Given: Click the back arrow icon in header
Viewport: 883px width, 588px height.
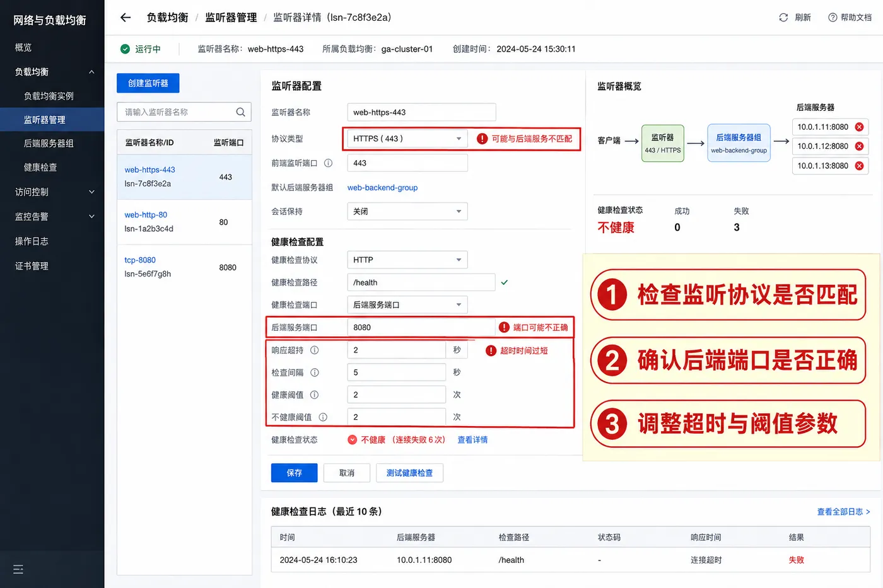Looking at the screenshot, I should coord(126,18).
